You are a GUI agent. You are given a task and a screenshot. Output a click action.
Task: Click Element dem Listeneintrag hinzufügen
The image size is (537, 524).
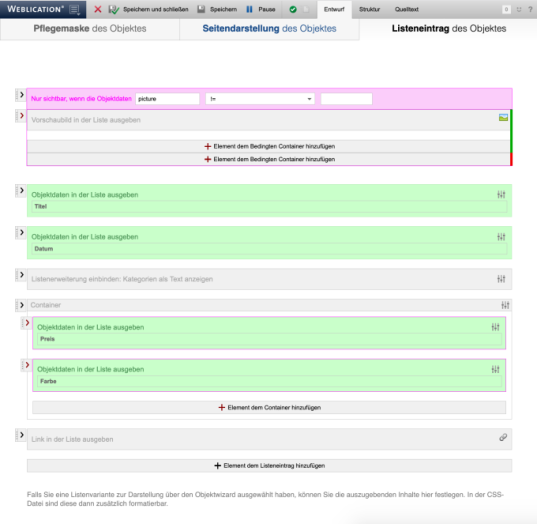click(270, 466)
